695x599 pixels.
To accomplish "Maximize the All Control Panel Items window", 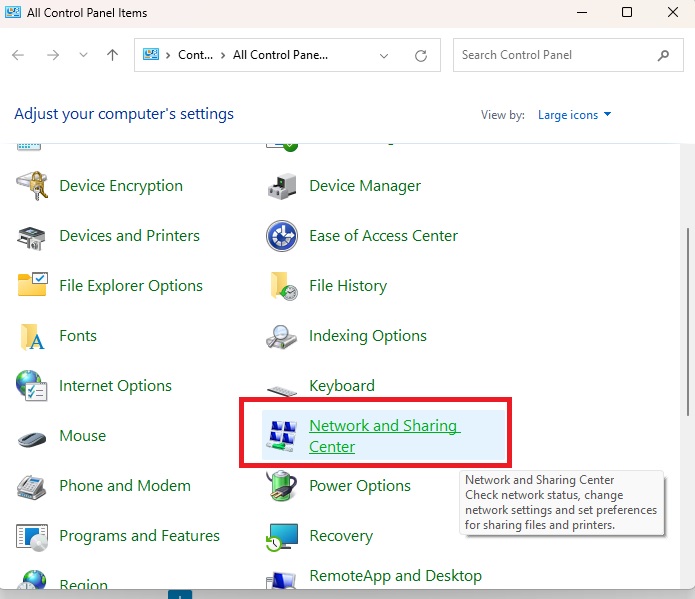I will pyautogui.click(x=627, y=12).
